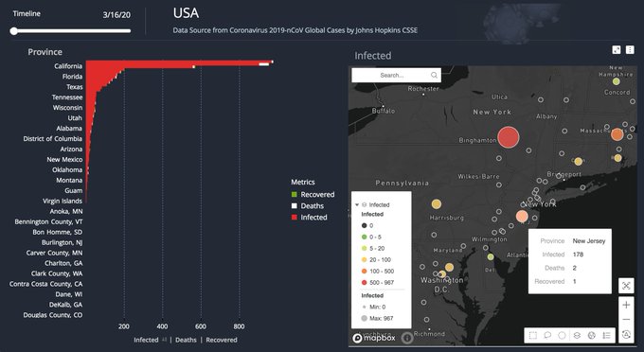Expand the Infected map to fullscreen
644x352 pixels.
tap(617, 49)
